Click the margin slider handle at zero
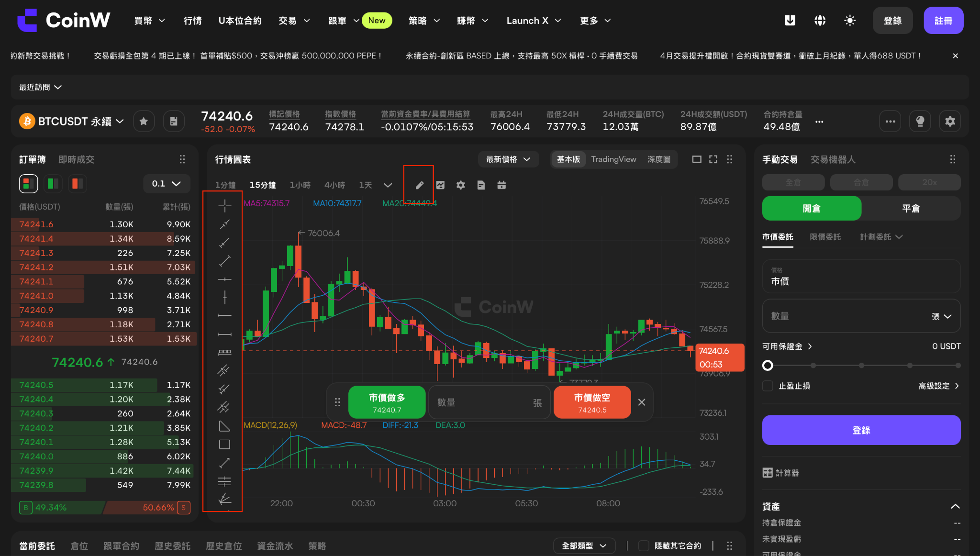The width and height of the screenshot is (980, 556). tap(768, 366)
